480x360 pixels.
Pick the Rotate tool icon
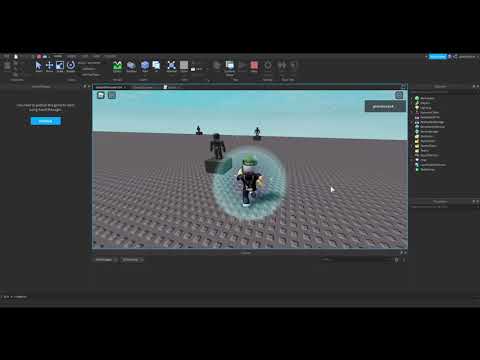tap(71, 66)
